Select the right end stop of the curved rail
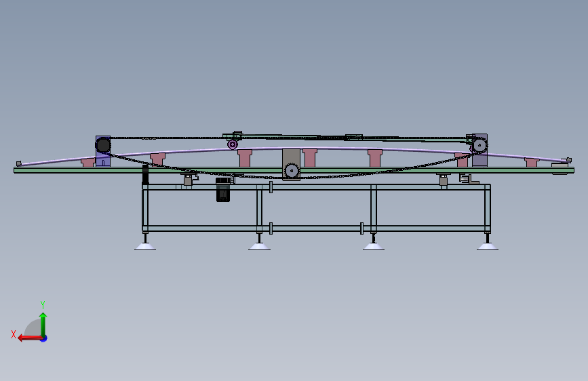The image size is (588, 381). pos(569,160)
